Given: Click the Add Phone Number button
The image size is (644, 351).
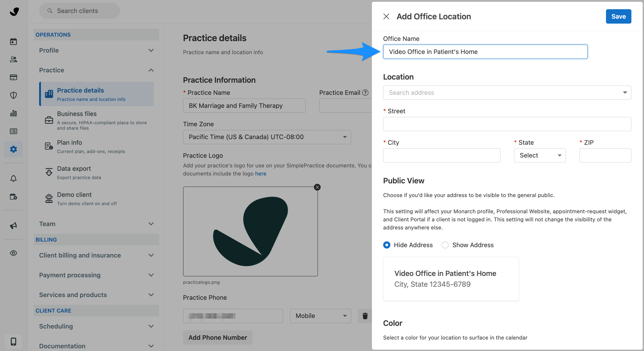Looking at the screenshot, I should coord(217,338).
